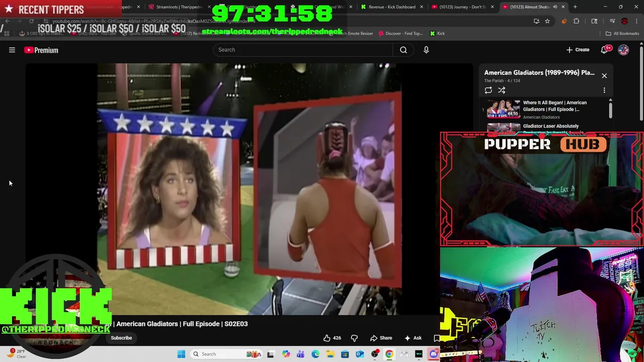Dislike the American Gladiators video
This screenshot has width=644, height=362.
(354, 338)
